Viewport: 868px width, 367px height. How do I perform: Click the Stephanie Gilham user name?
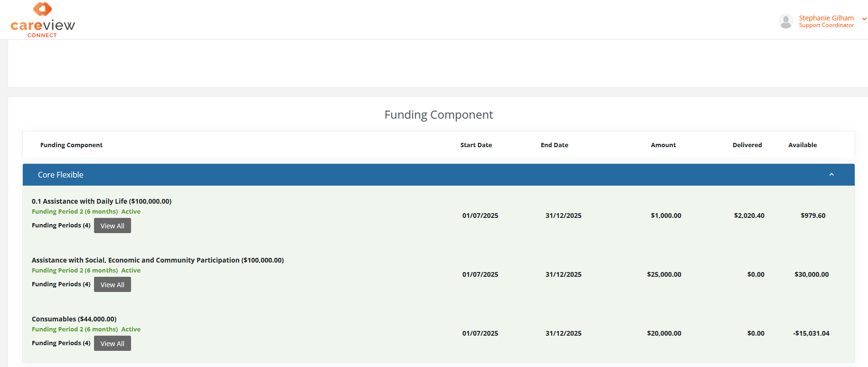click(826, 18)
